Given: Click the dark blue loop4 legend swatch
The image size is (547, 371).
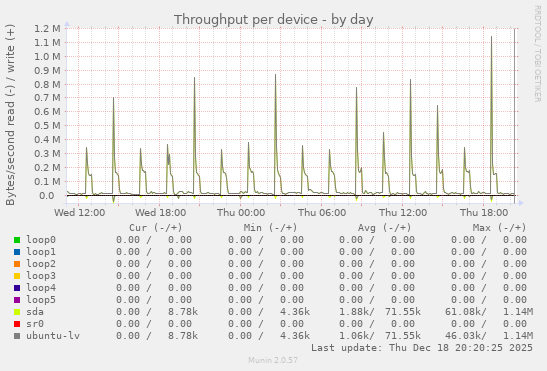Looking at the screenshot, I should [17, 288].
